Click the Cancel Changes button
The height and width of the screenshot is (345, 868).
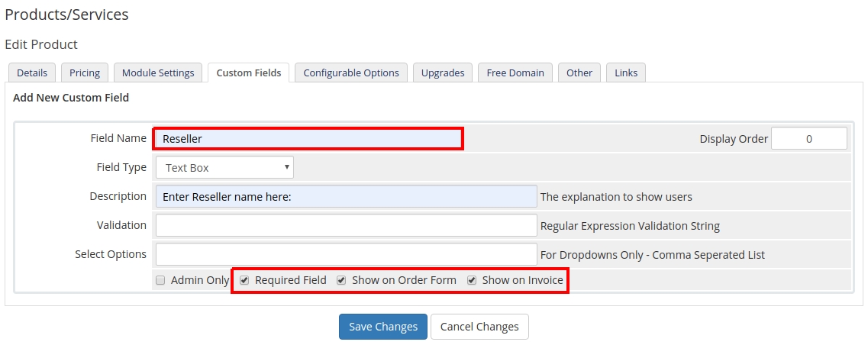[x=479, y=327]
